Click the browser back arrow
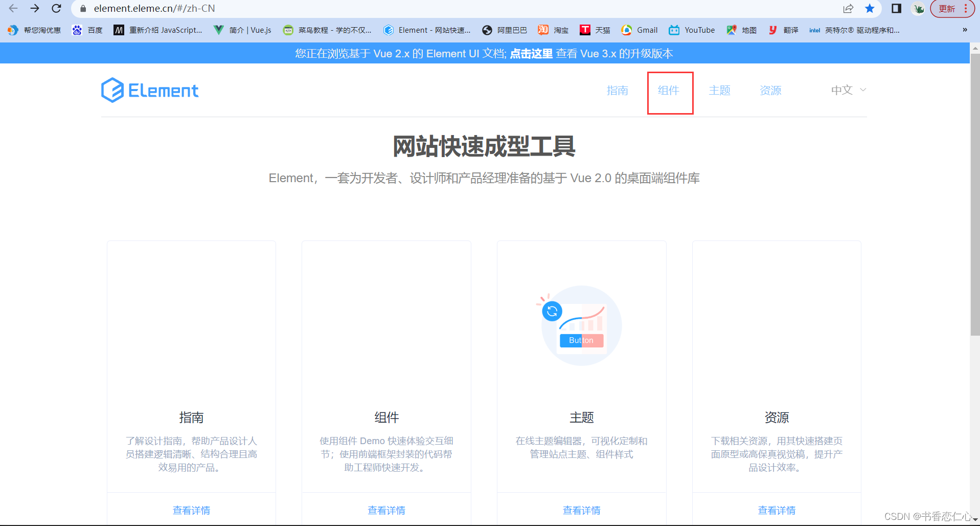Image resolution: width=980 pixels, height=526 pixels. (13, 8)
